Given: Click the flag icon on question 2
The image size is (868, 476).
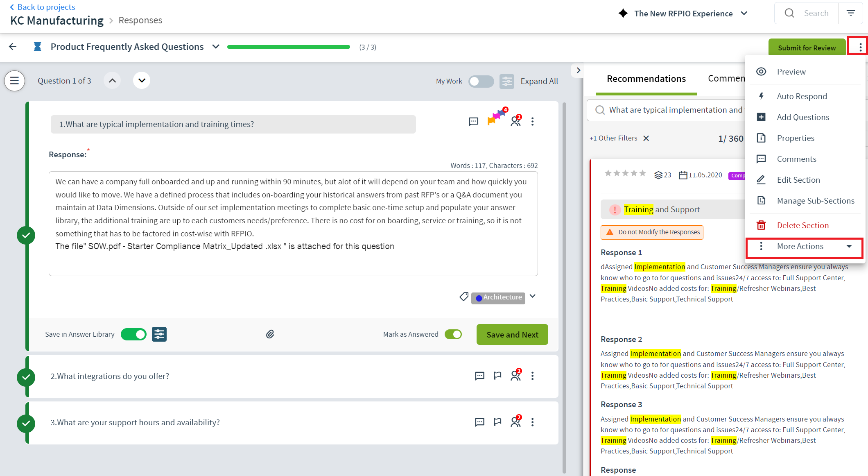Looking at the screenshot, I should pos(497,376).
